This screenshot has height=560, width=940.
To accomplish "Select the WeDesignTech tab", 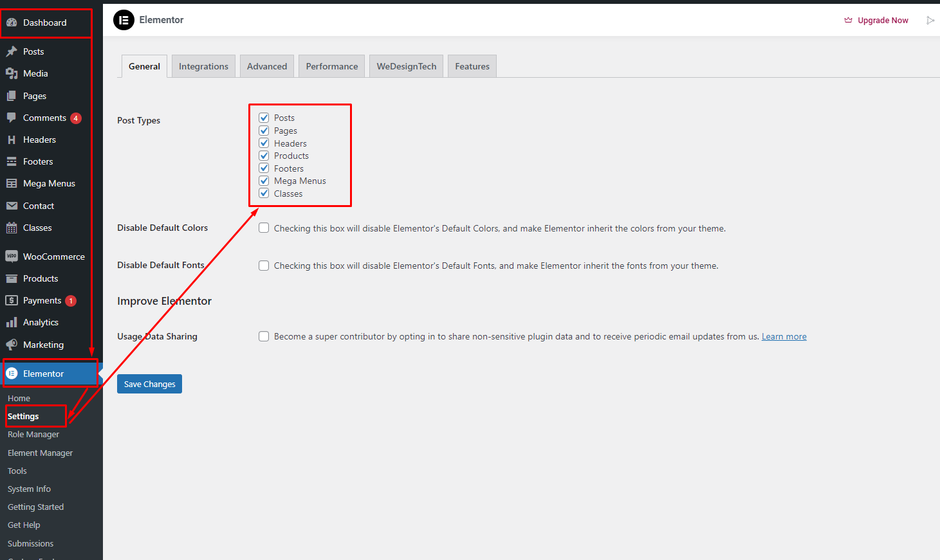I will click(407, 66).
